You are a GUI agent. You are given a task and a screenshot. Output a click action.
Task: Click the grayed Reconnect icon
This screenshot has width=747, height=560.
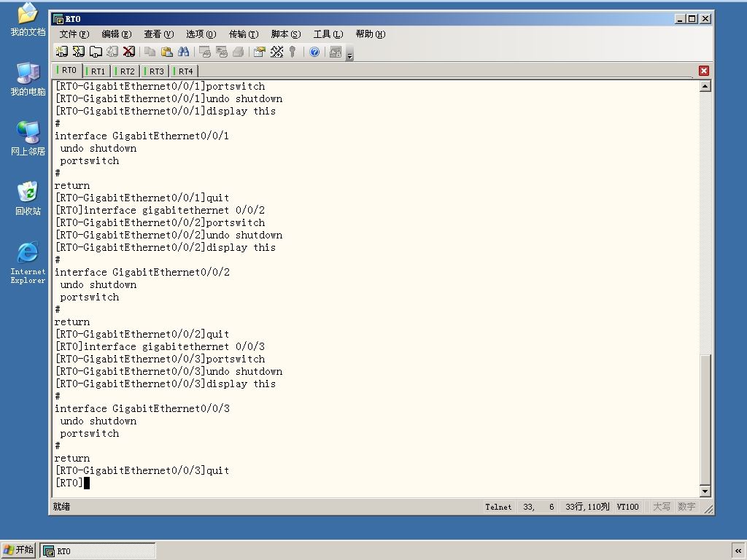(x=112, y=52)
